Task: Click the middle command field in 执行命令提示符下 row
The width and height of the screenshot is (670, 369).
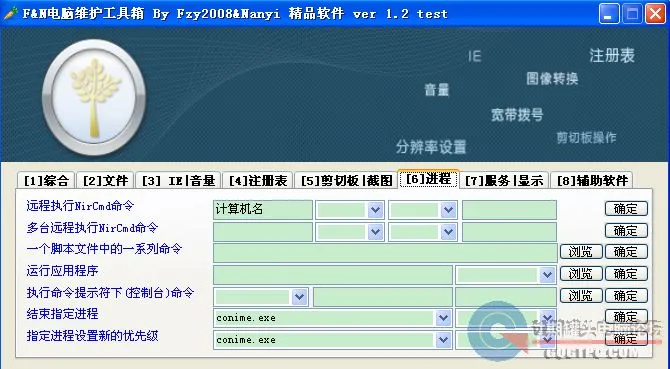Action: (x=382, y=297)
